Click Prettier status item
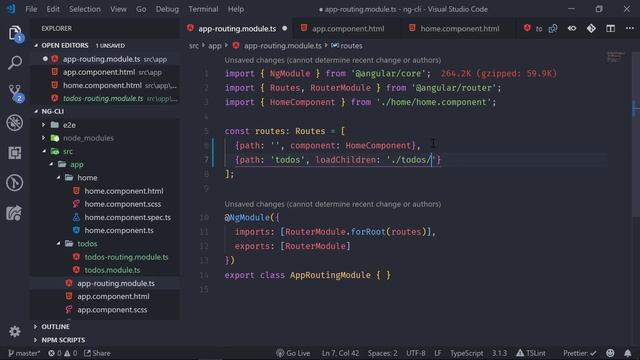 point(580,353)
